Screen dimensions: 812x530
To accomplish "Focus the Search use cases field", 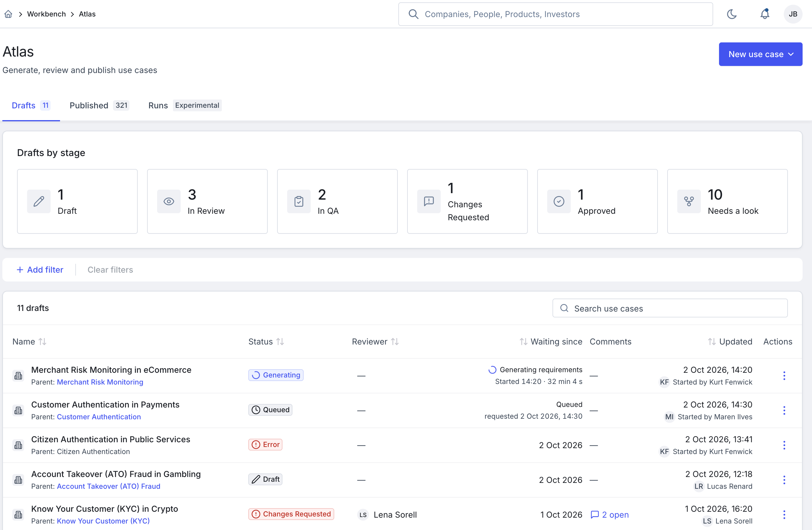I will click(670, 308).
